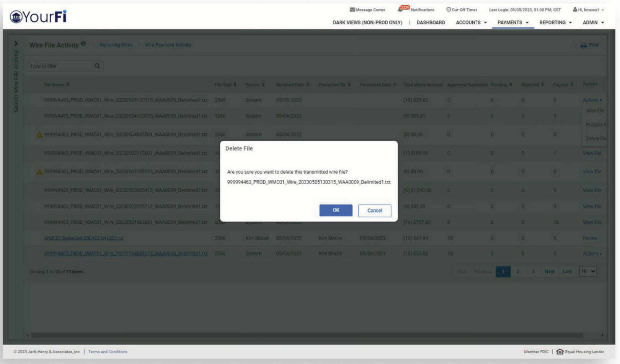Open Cut-Off Times clock icon
The width and height of the screenshot is (620, 364).
[449, 10]
